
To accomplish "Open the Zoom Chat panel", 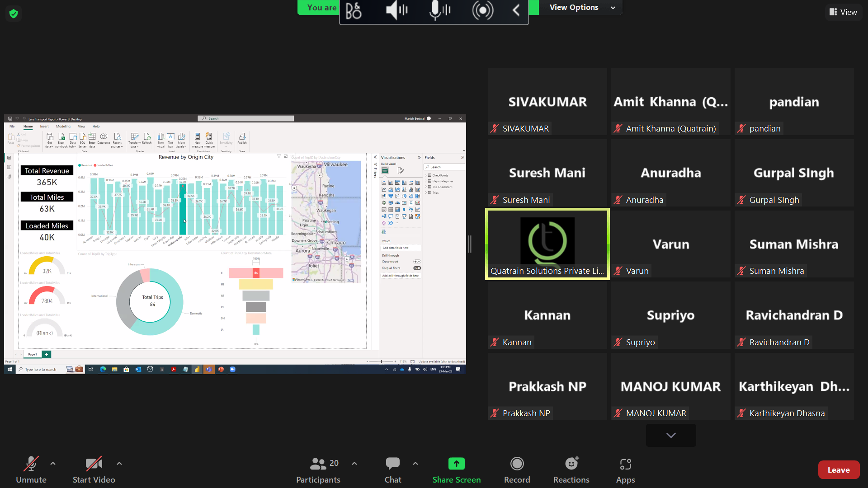I will (393, 470).
